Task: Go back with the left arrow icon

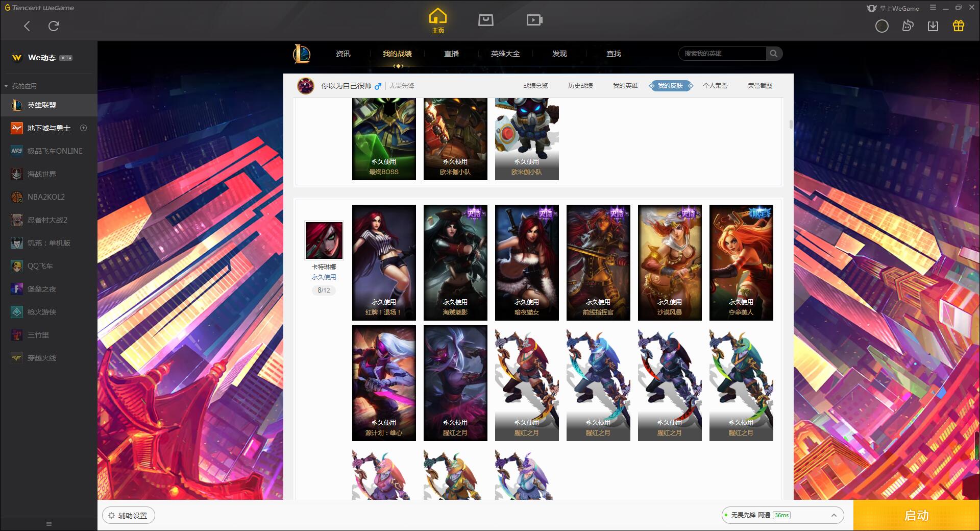Action: coord(27,26)
